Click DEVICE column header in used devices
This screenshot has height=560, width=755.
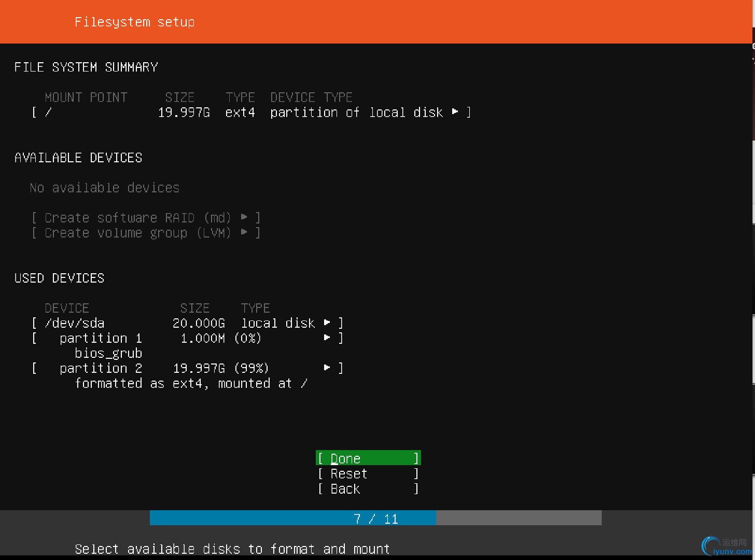pyautogui.click(x=67, y=308)
